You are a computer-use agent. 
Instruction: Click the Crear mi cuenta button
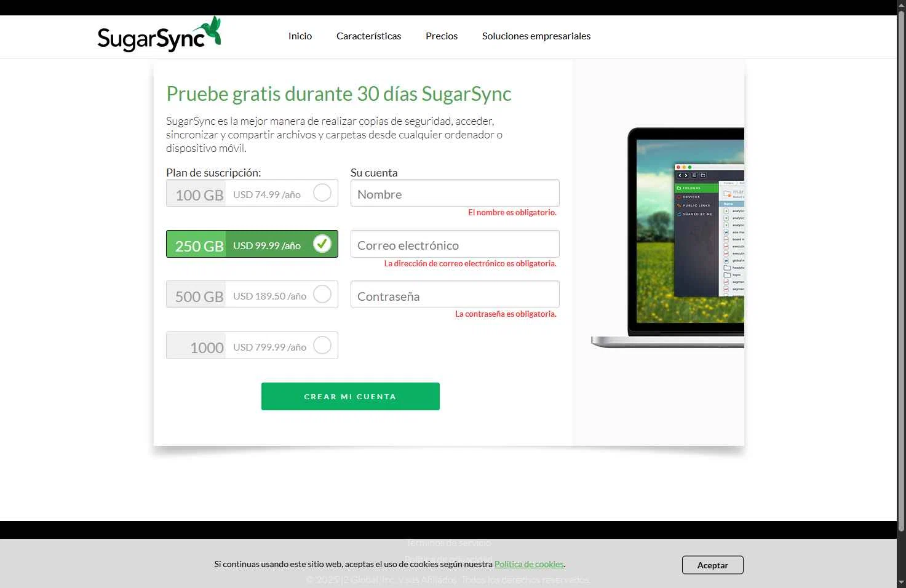(x=351, y=397)
